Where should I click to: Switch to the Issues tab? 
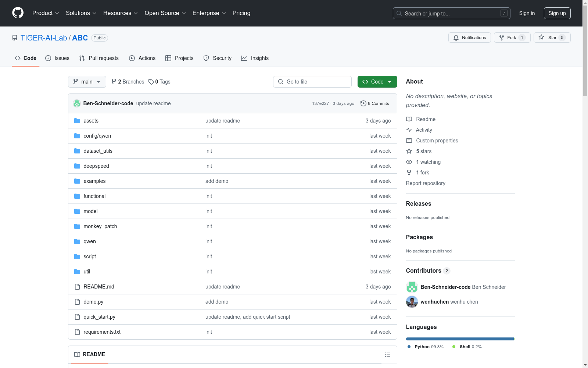[x=57, y=58]
